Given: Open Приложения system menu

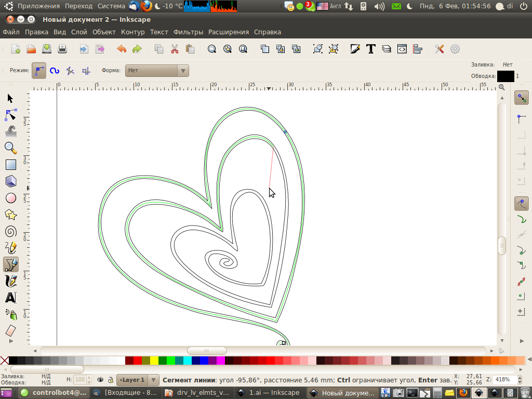Looking at the screenshot, I should point(38,6).
